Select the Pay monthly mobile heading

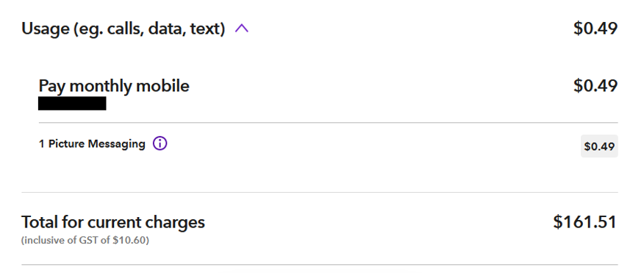114,86
